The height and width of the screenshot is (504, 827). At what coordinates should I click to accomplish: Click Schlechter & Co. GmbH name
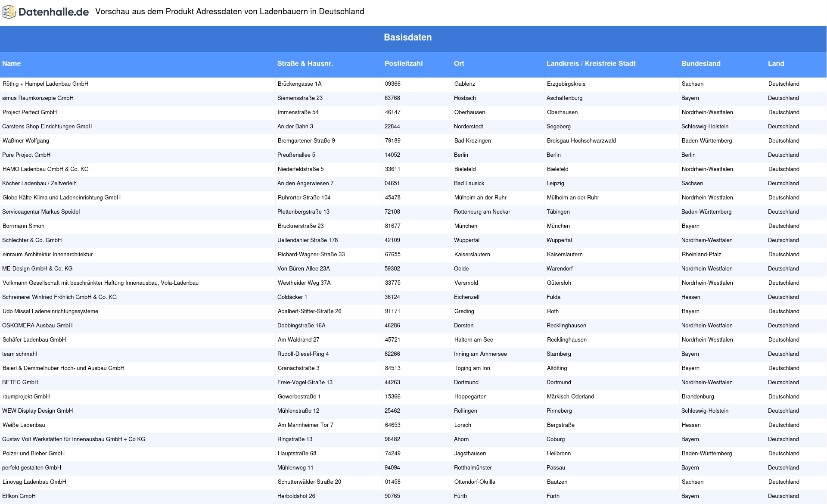point(32,240)
